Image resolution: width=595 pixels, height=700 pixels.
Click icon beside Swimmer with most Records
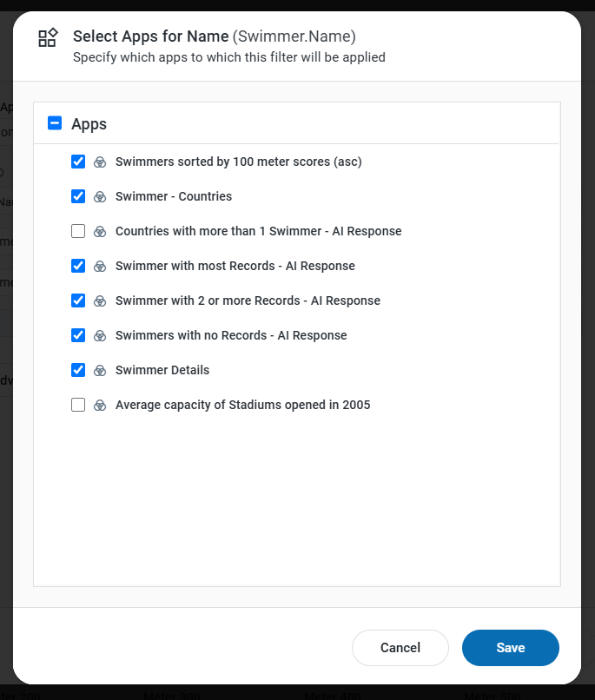[100, 266]
